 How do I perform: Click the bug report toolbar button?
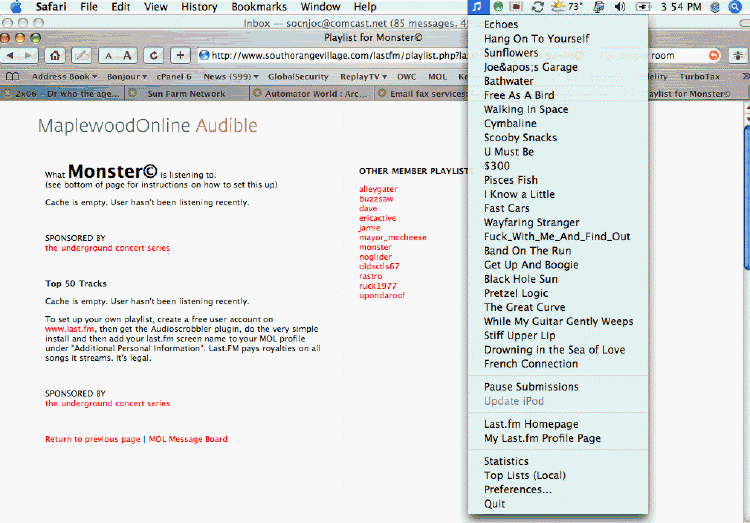pyautogui.click(x=738, y=56)
